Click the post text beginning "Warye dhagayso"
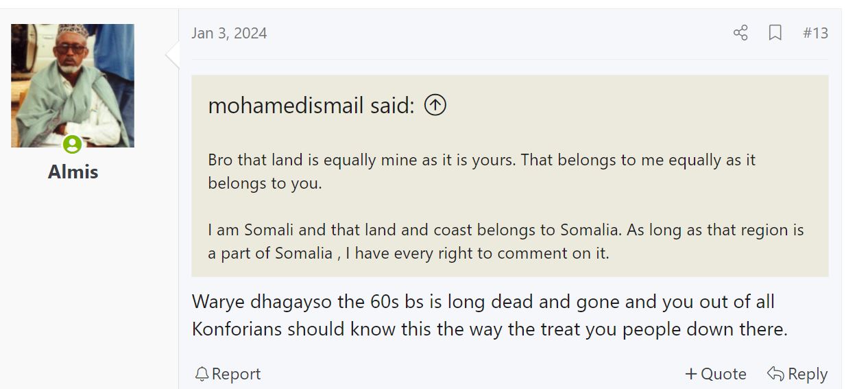 [x=490, y=315]
